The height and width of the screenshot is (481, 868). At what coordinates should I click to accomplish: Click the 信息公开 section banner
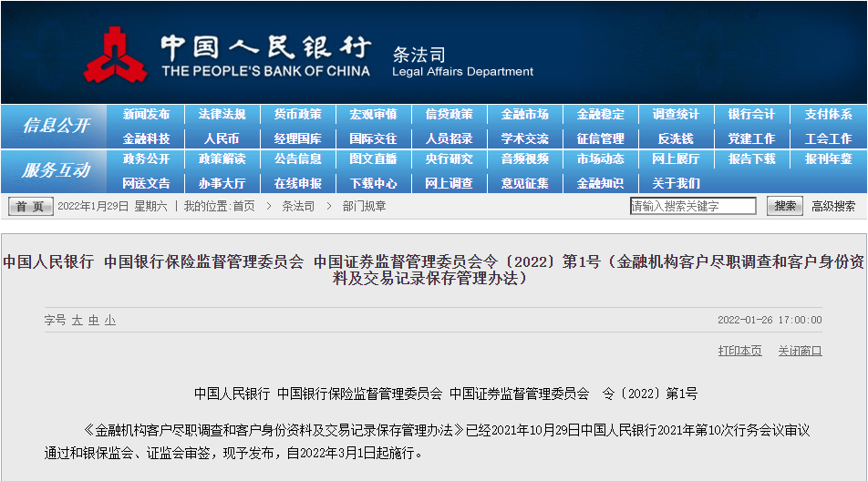coord(55,126)
